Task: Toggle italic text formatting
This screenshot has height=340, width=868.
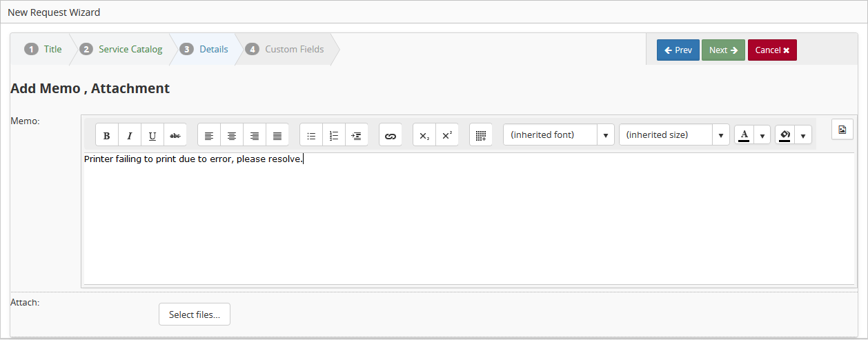Action: [x=130, y=135]
